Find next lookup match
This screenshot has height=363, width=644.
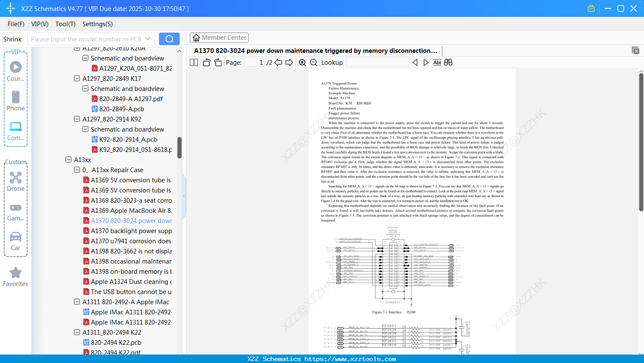426,63
